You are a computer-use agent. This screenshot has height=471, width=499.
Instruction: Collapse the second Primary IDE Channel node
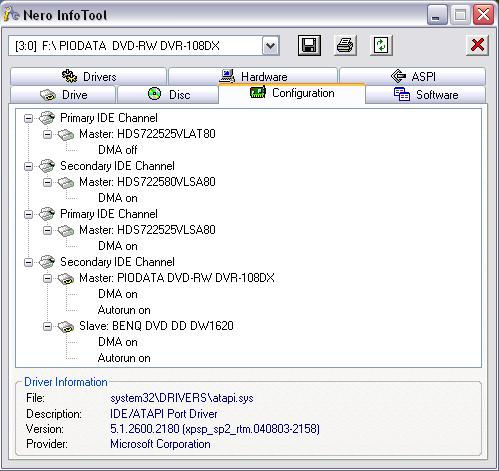click(x=29, y=214)
